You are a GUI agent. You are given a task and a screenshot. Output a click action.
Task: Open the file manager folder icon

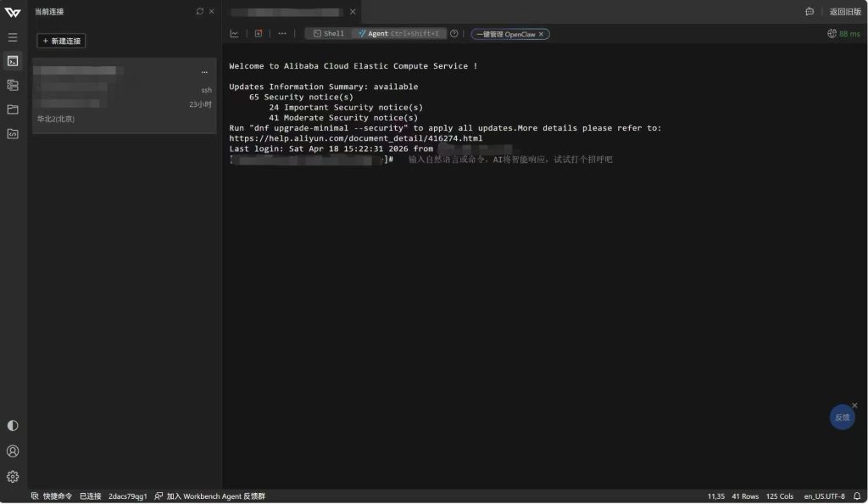12,109
